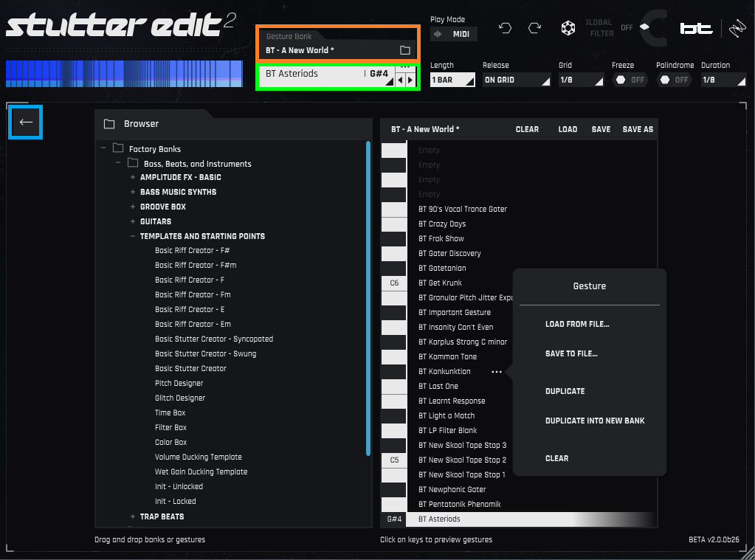The width and height of the screenshot is (755, 560).
Task: Select Volume Ducking Template
Action: (199, 457)
